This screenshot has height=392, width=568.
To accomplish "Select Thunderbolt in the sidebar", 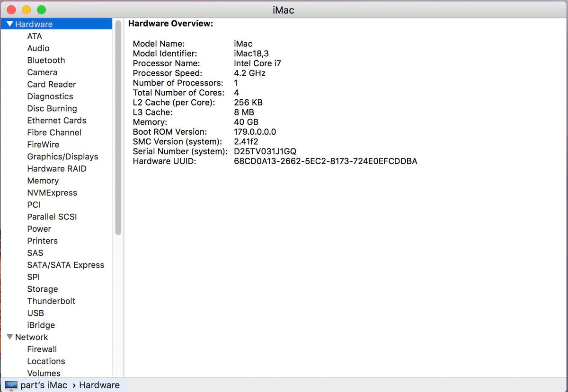I will tap(51, 301).
